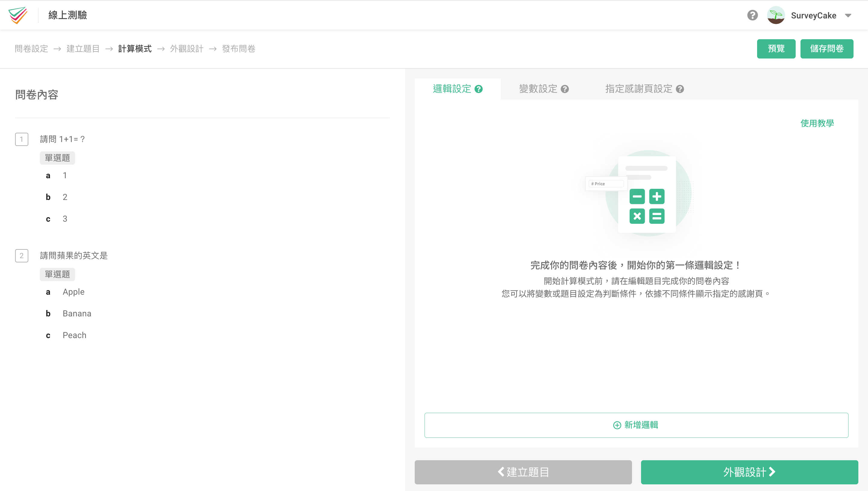Click the 預覽 button
This screenshot has height=491, width=868.
tap(776, 49)
